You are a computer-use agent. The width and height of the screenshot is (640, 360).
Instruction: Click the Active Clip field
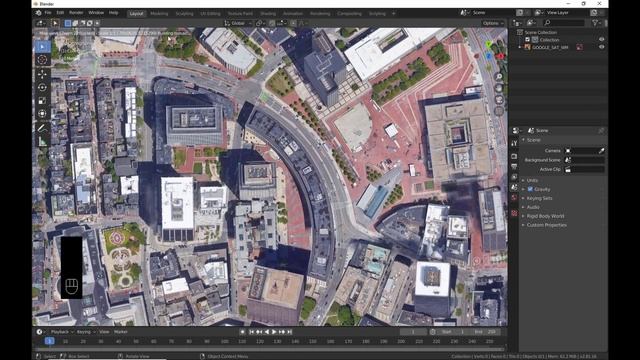coord(584,169)
